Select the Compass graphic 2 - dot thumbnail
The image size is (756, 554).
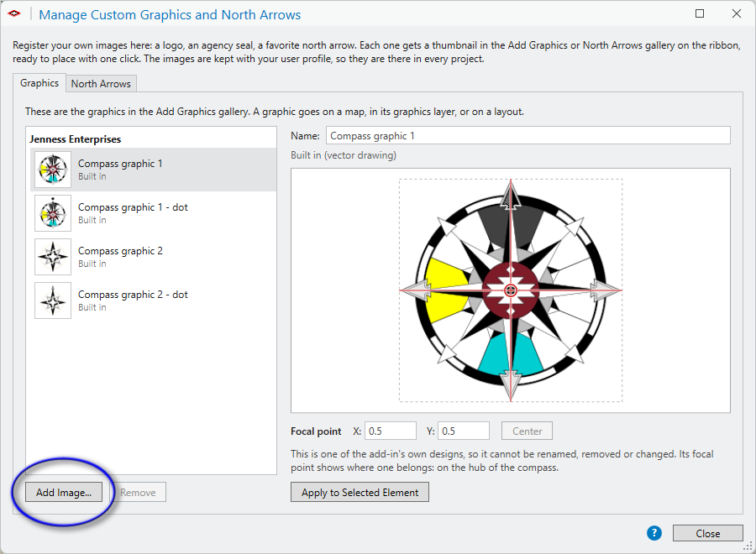[53, 301]
